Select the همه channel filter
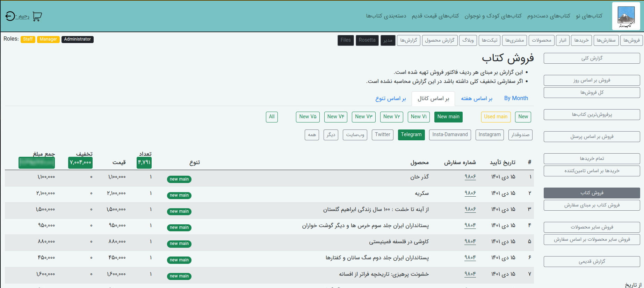Screen dimensions: 644x288 [x=312, y=135]
